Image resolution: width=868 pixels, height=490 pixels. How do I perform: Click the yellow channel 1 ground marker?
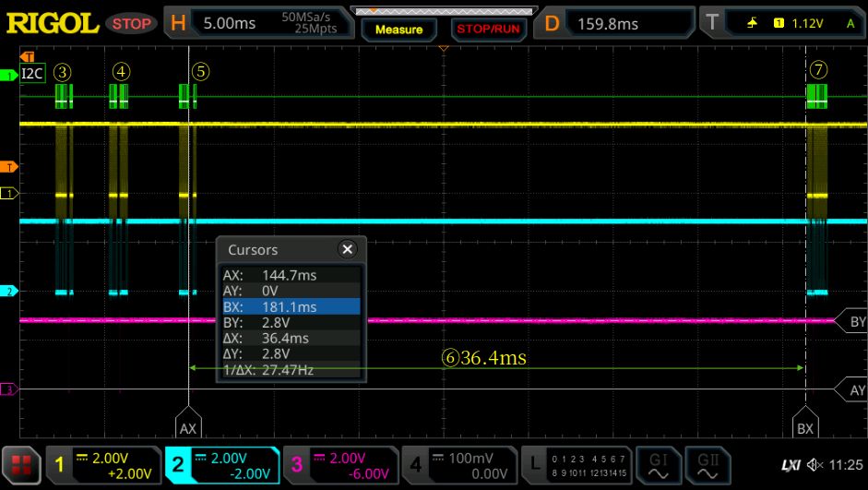[x=8, y=193]
